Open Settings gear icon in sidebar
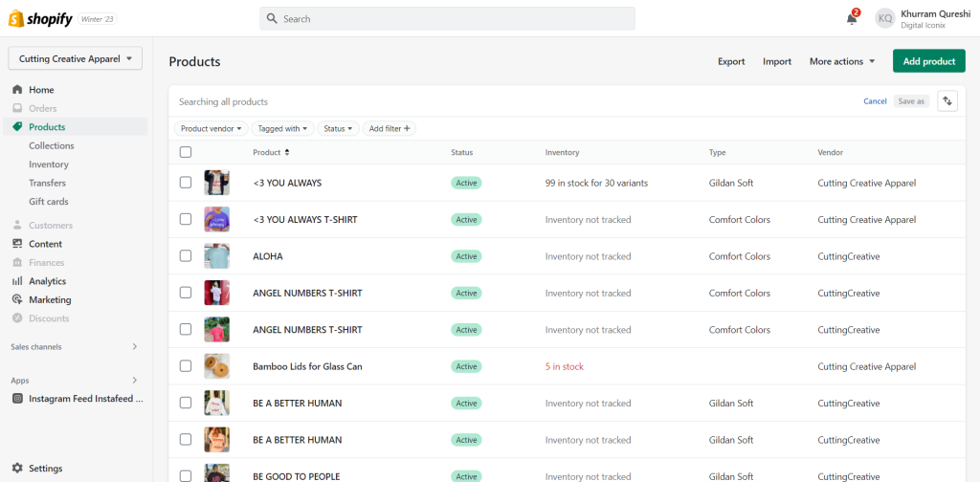Screen dimensions: 980x482 17,469
